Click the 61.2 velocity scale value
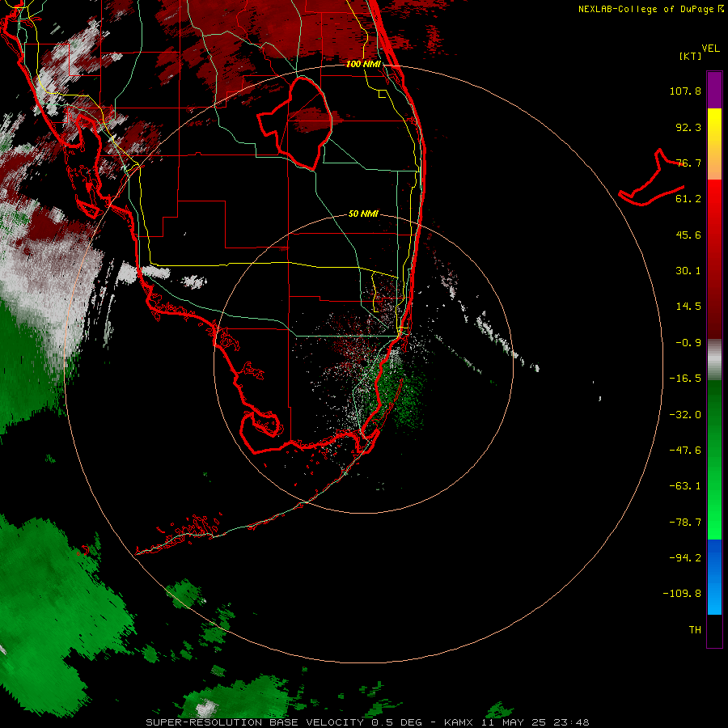Screen dimensions: 728x728 tap(688, 199)
